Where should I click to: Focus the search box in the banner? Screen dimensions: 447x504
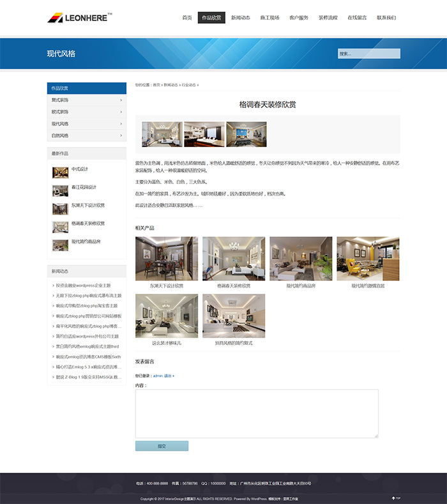coord(368,54)
